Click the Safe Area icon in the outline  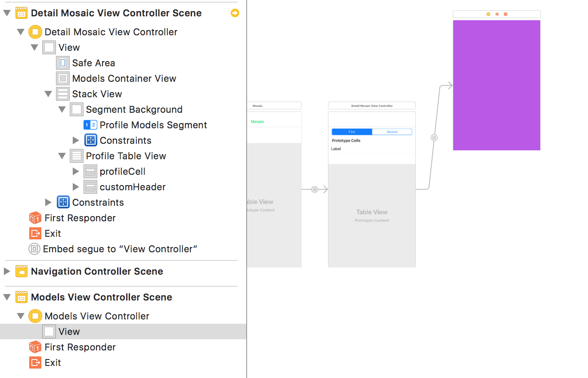pos(63,63)
